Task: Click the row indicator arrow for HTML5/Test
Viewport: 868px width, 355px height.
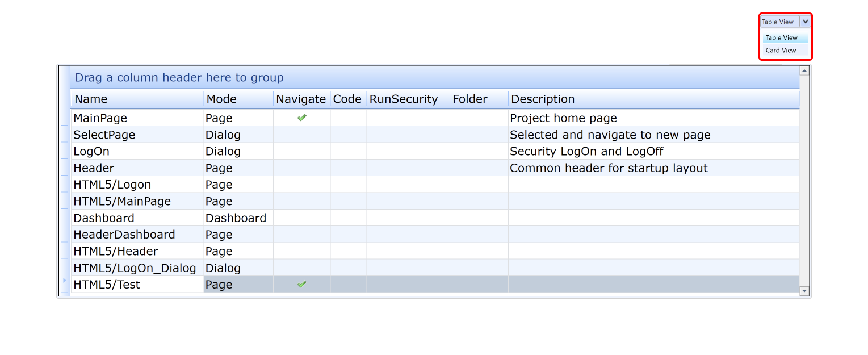Action: tap(64, 281)
